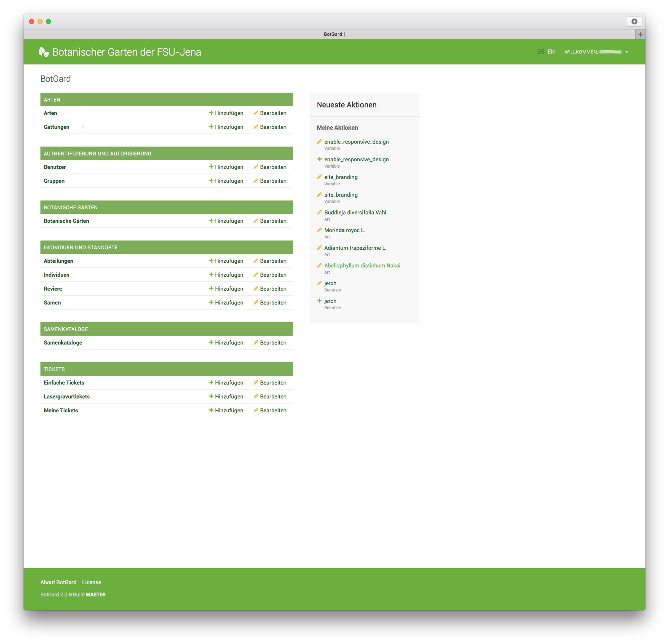This screenshot has width=669, height=644.
Task: Open Buddleja diversifolia Vahl recent action
Action: click(355, 212)
